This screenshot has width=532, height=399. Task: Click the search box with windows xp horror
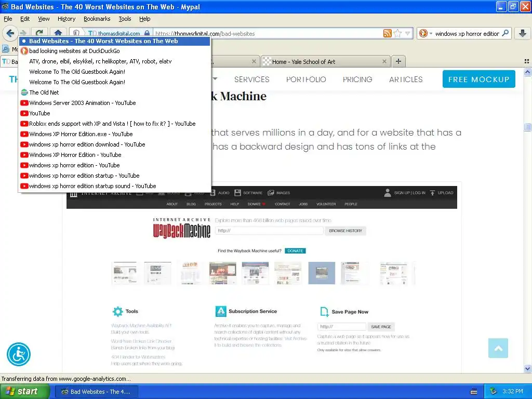[x=467, y=33]
